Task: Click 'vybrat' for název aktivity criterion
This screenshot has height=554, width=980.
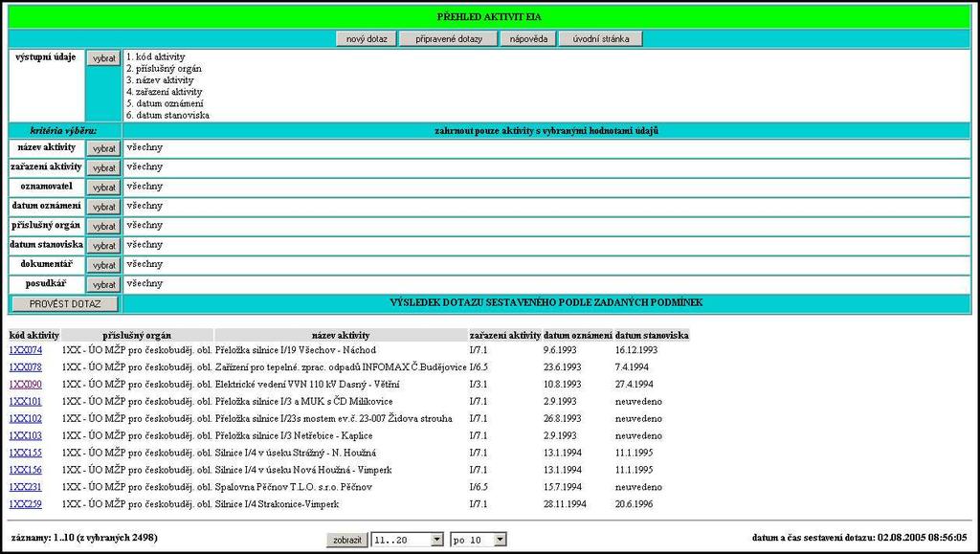Action: click(103, 148)
